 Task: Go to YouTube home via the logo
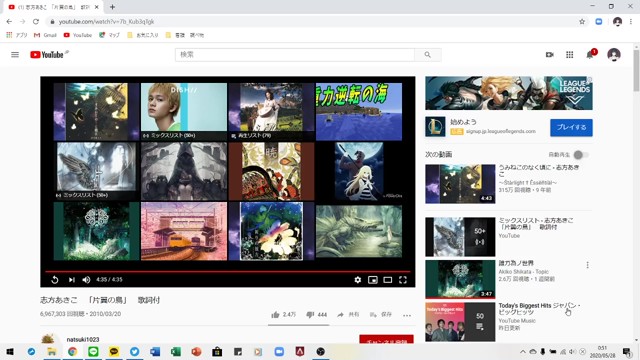pos(47,55)
